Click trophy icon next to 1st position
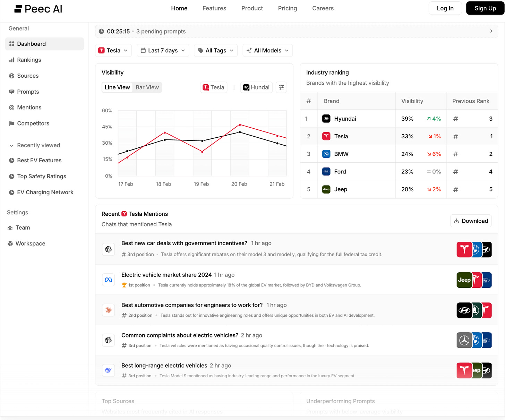 pyautogui.click(x=124, y=285)
